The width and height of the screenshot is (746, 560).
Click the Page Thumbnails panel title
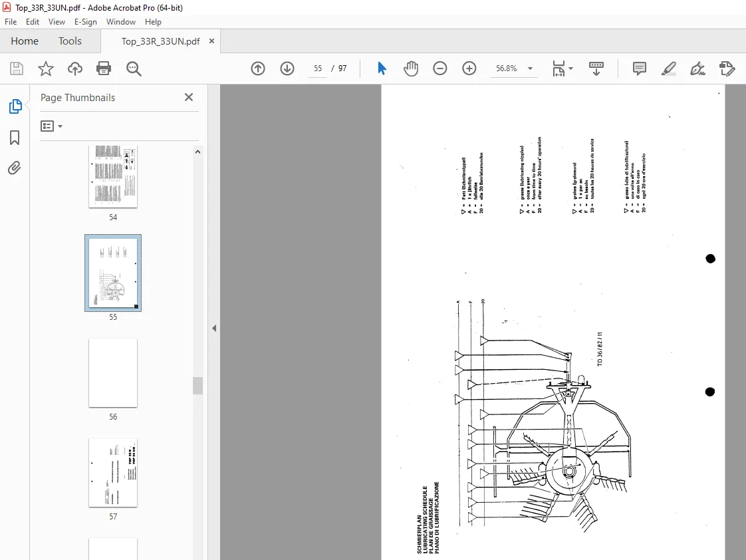click(78, 98)
